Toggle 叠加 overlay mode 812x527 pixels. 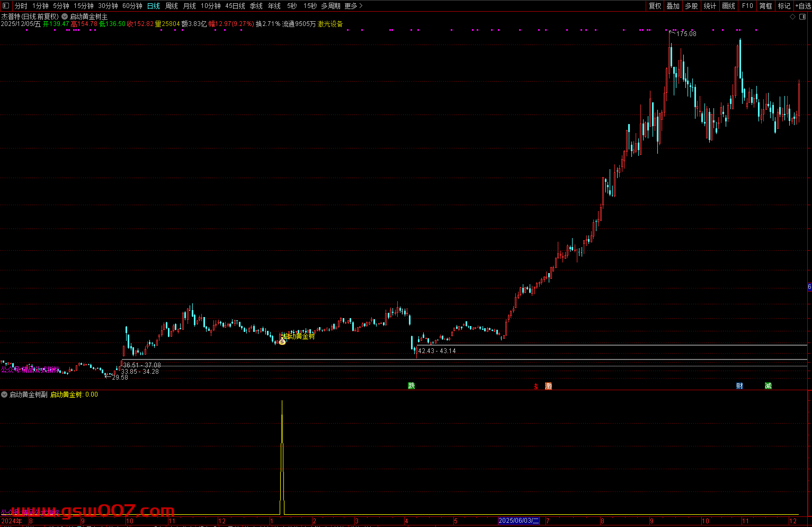point(673,6)
